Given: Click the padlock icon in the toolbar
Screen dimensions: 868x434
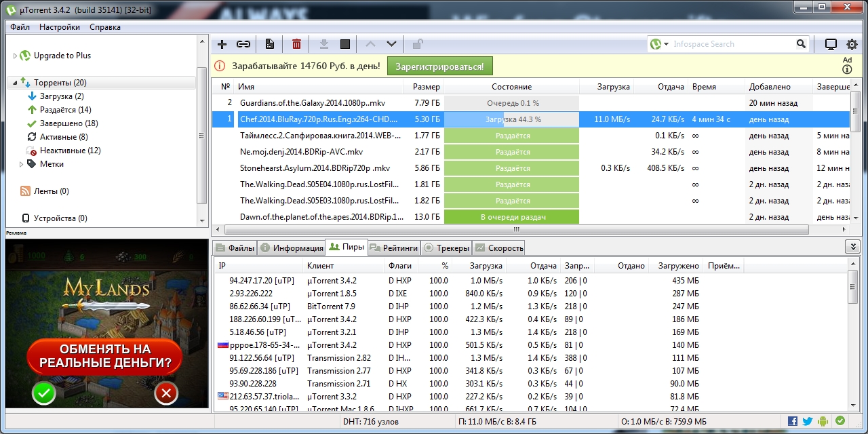Looking at the screenshot, I should (x=418, y=44).
